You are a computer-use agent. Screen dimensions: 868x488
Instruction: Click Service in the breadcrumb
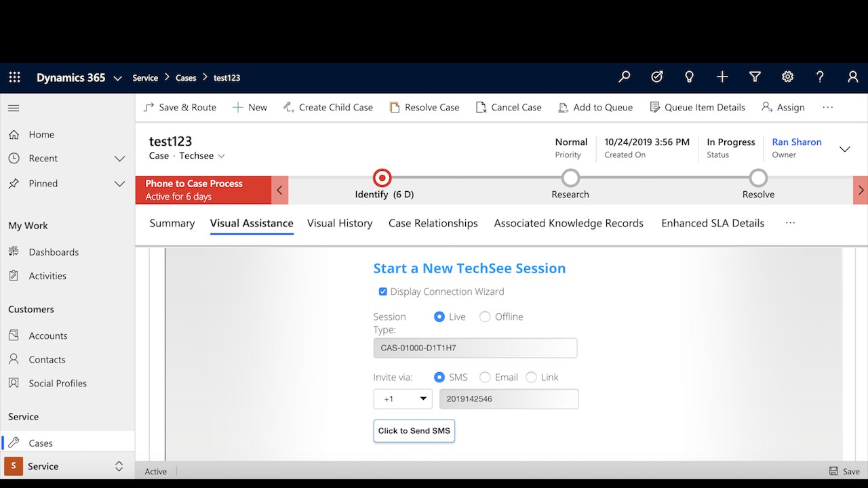click(x=145, y=78)
